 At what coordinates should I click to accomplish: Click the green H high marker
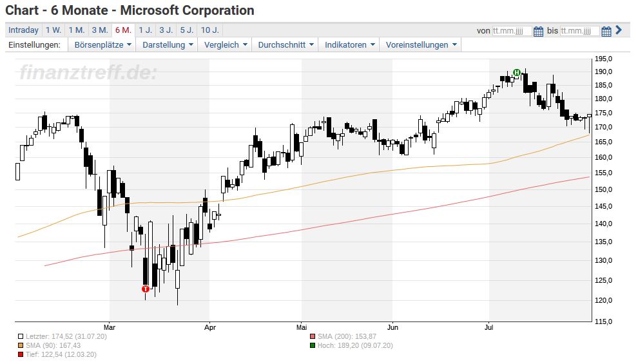[x=517, y=73]
